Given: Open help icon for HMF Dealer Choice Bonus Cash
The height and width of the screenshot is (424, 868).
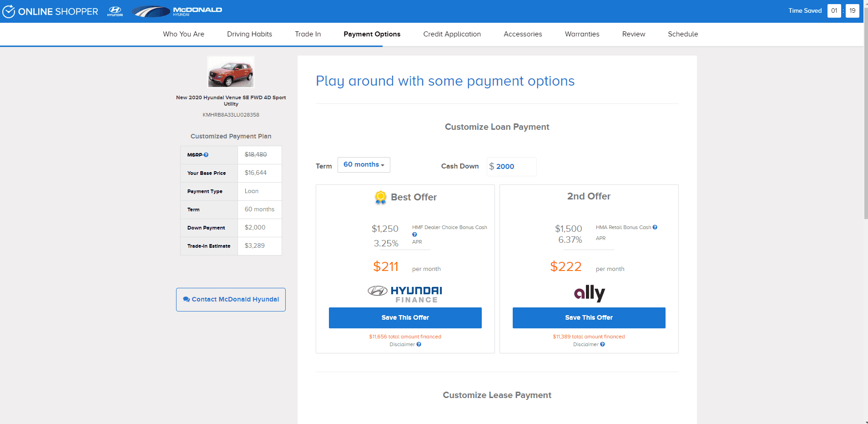Looking at the screenshot, I should coord(414,235).
